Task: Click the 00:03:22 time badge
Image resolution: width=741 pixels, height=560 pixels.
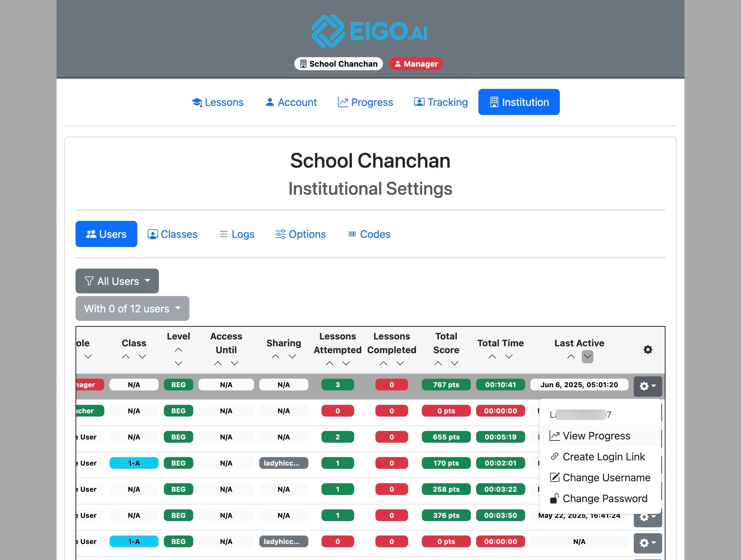Action: pos(500,489)
